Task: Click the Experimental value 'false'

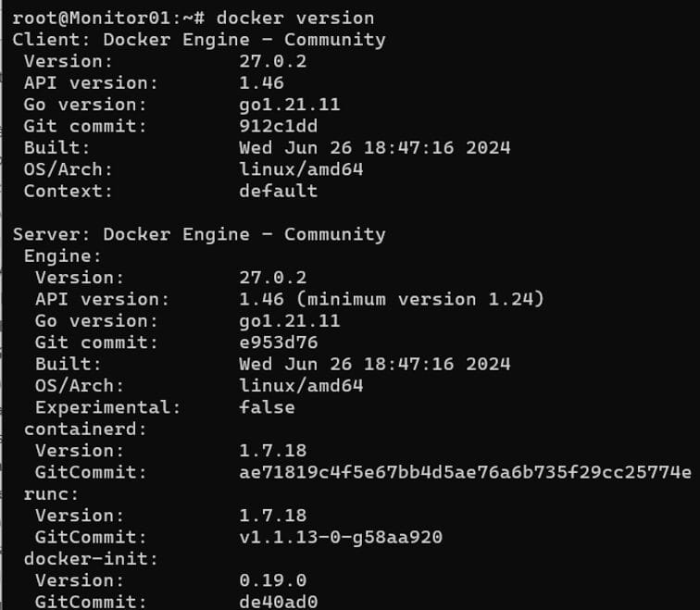Action: coord(267,407)
